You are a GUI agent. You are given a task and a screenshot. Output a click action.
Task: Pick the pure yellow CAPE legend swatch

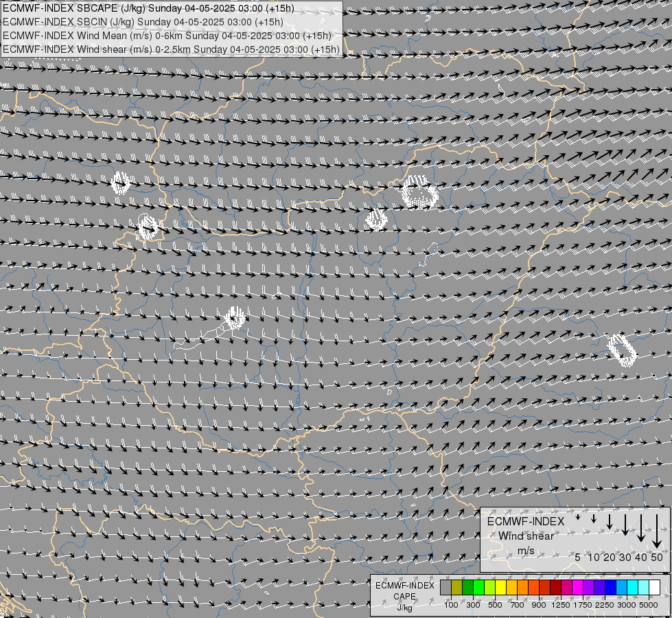pyautogui.click(x=500, y=588)
